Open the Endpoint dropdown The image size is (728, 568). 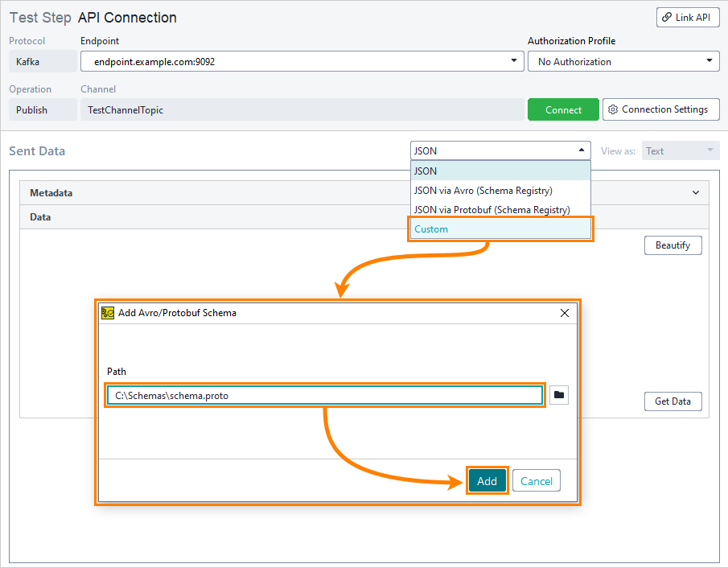(x=514, y=61)
